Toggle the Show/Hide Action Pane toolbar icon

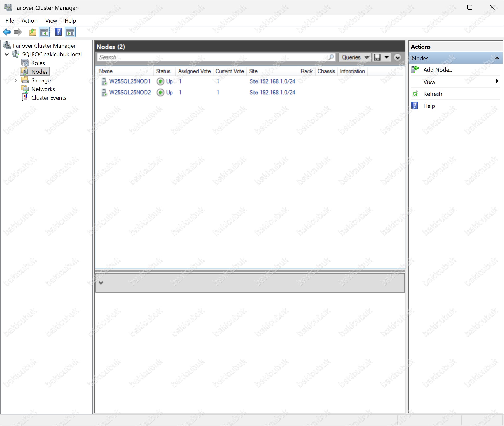(x=70, y=32)
